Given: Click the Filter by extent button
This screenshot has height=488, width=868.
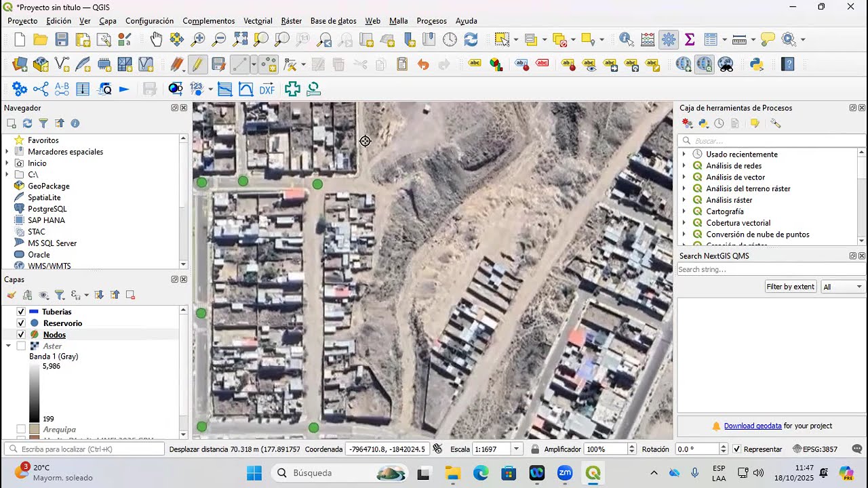Looking at the screenshot, I should coord(790,287).
